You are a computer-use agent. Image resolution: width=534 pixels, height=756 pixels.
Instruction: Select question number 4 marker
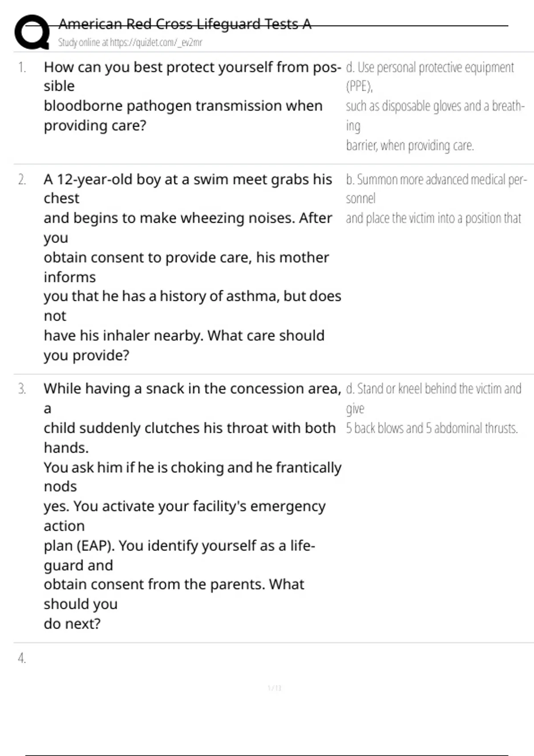click(x=22, y=658)
